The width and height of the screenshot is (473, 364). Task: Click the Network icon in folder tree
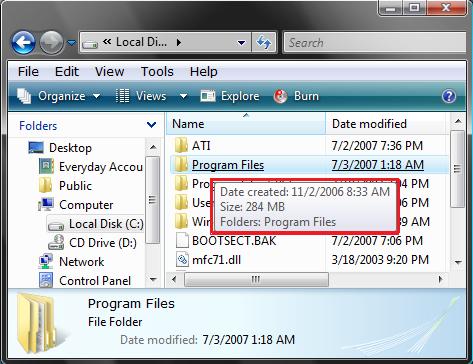pos(46,261)
